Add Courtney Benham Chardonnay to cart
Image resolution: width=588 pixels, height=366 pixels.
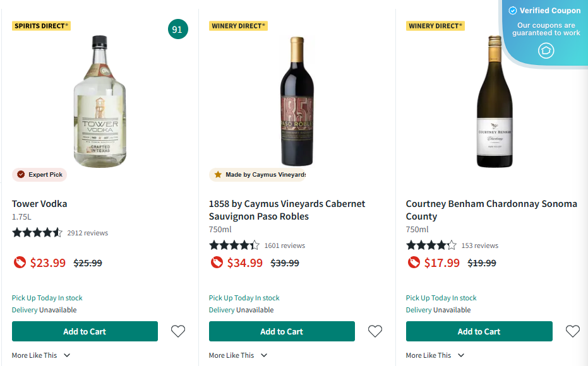[x=479, y=331]
